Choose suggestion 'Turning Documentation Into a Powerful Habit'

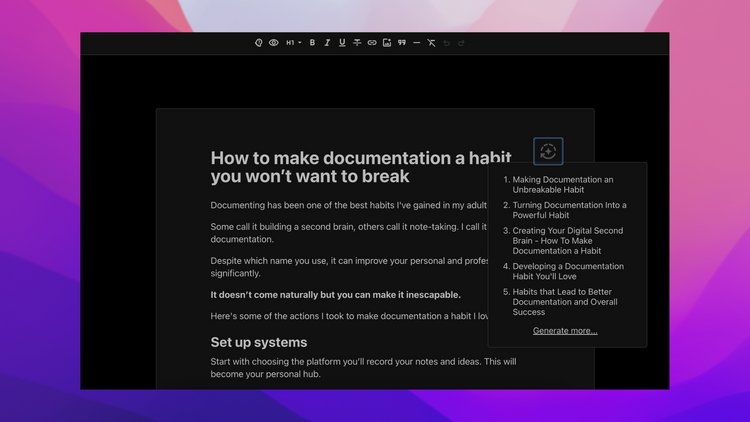pos(569,210)
